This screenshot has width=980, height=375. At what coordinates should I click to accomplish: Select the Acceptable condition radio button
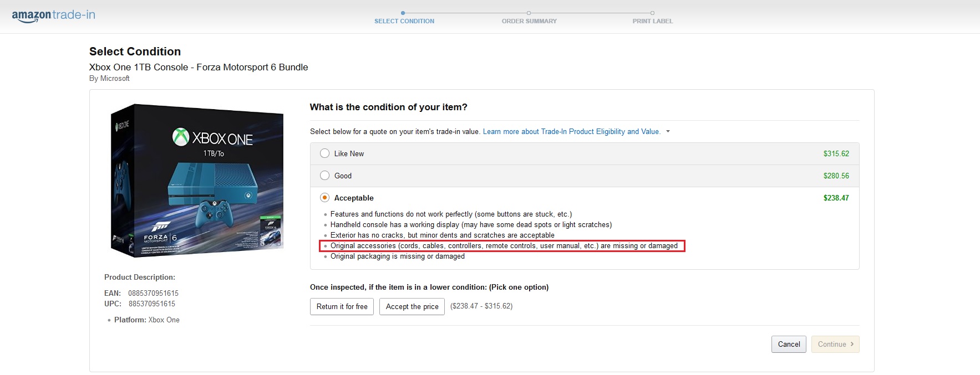point(325,198)
